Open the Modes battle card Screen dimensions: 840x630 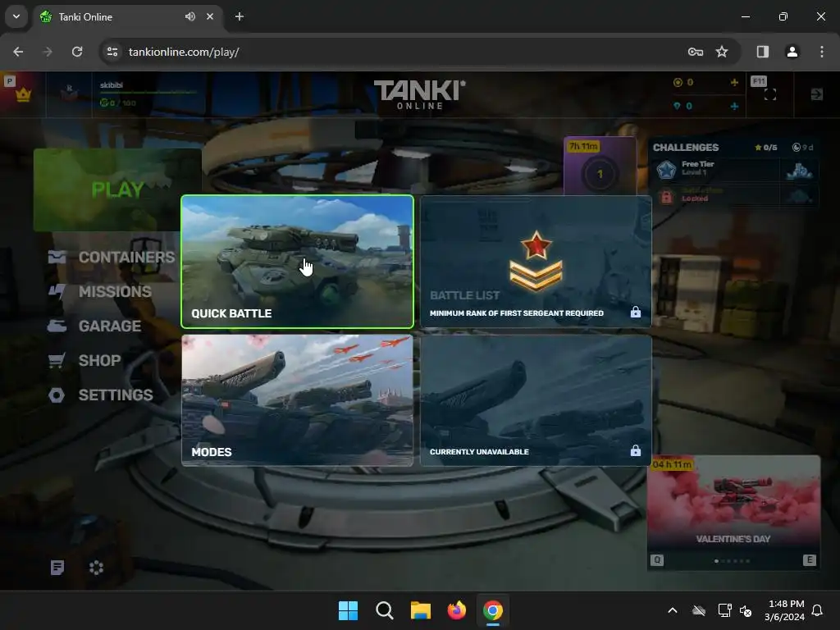[297, 400]
